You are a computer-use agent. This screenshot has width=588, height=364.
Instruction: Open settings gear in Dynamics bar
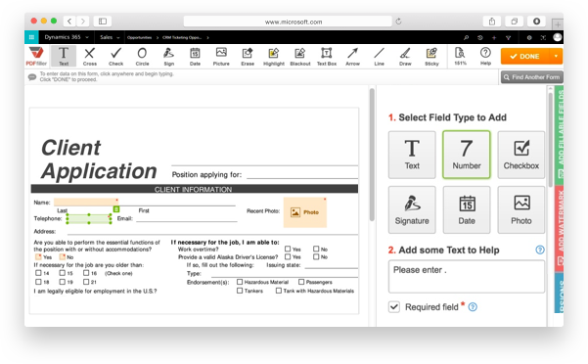pyautogui.click(x=529, y=37)
